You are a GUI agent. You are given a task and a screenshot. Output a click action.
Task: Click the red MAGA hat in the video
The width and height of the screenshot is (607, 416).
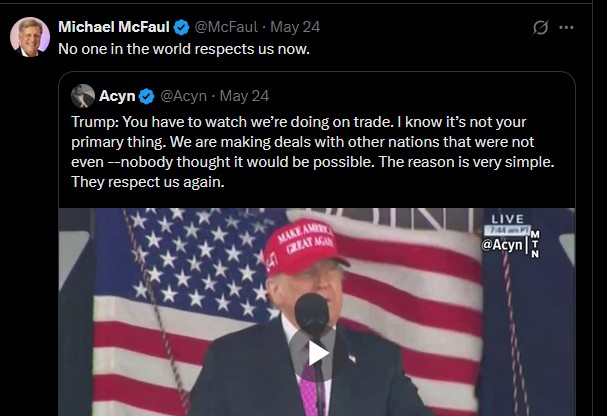(304, 246)
